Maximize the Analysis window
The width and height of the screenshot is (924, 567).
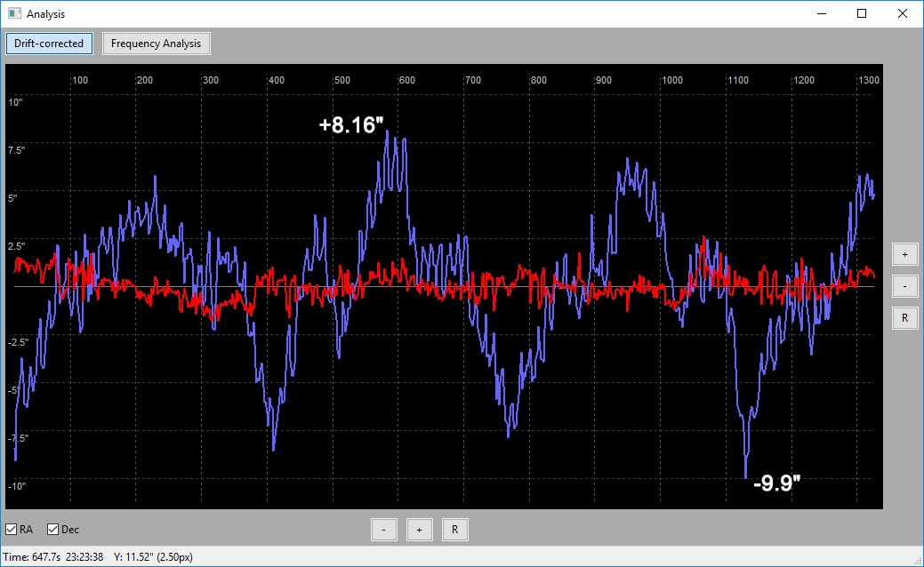[x=862, y=13]
